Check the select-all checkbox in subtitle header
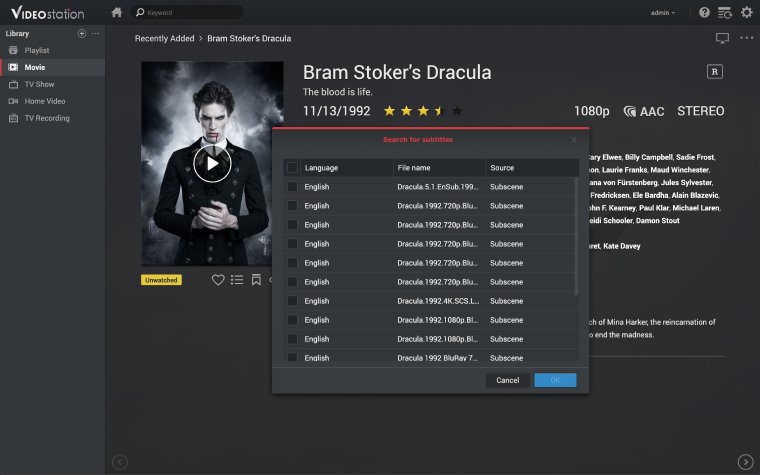The height and width of the screenshot is (475, 760). point(292,168)
